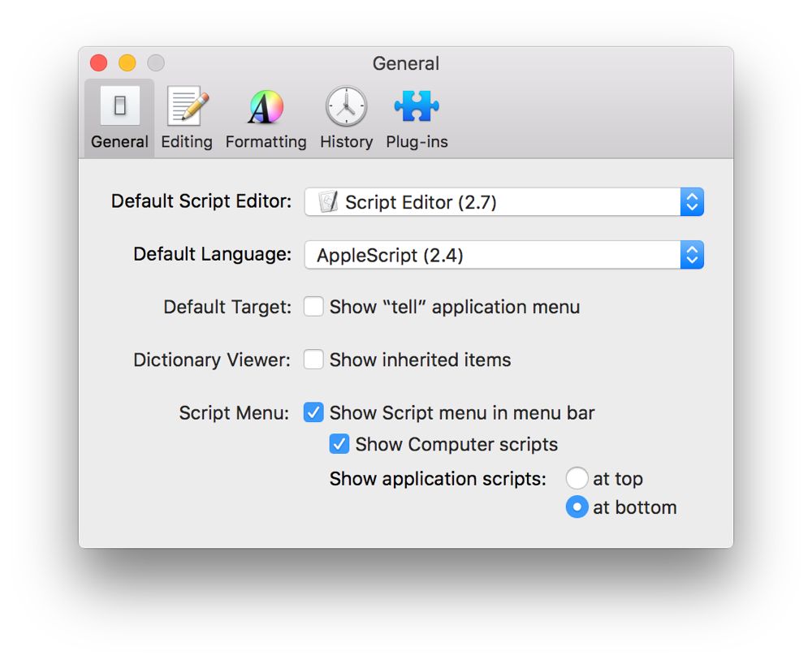The width and height of the screenshot is (812, 664).
Task: Click the General light switch icon
Action: (119, 106)
